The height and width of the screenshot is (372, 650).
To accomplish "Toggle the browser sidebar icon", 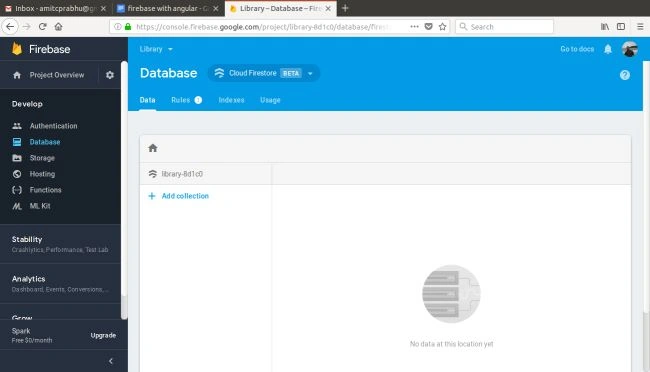I will (x=621, y=27).
